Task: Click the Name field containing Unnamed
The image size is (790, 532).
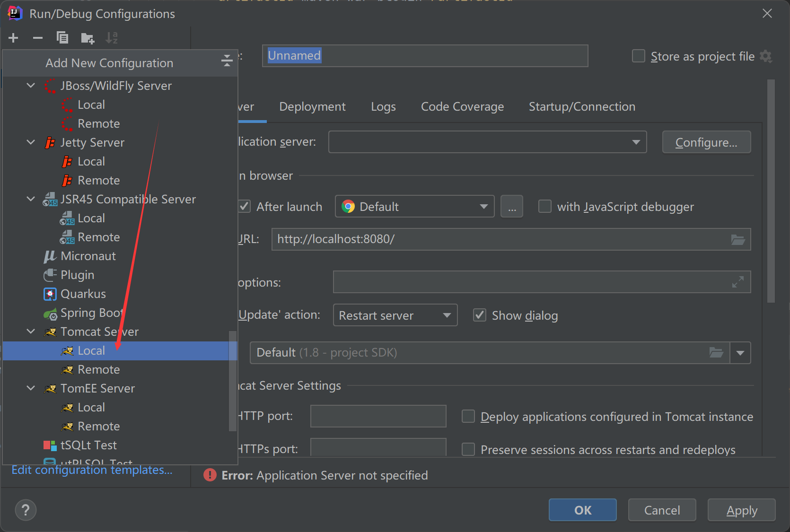Action: click(x=425, y=56)
